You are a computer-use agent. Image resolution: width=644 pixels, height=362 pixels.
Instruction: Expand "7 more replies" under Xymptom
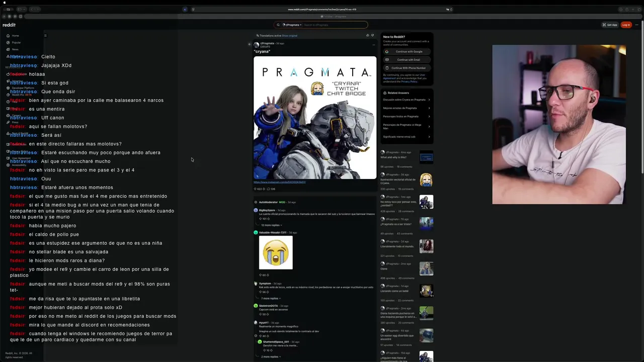click(270, 299)
